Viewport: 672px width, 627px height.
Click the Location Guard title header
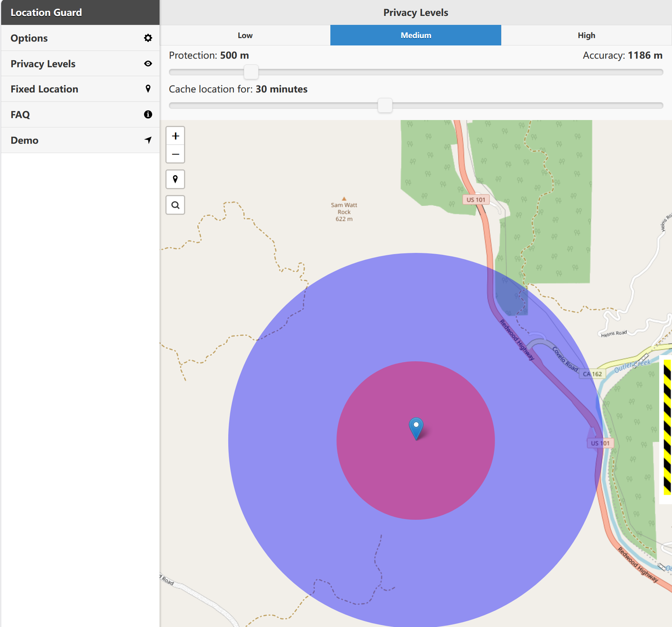46,12
